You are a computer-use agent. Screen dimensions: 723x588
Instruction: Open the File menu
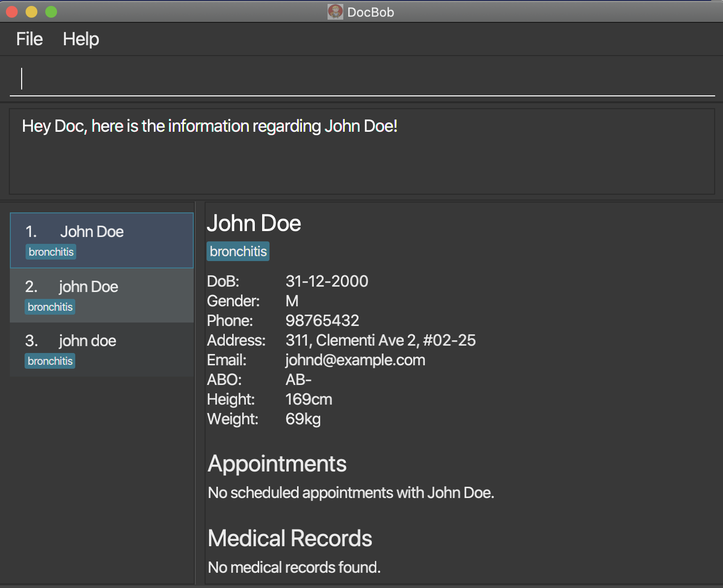click(30, 39)
